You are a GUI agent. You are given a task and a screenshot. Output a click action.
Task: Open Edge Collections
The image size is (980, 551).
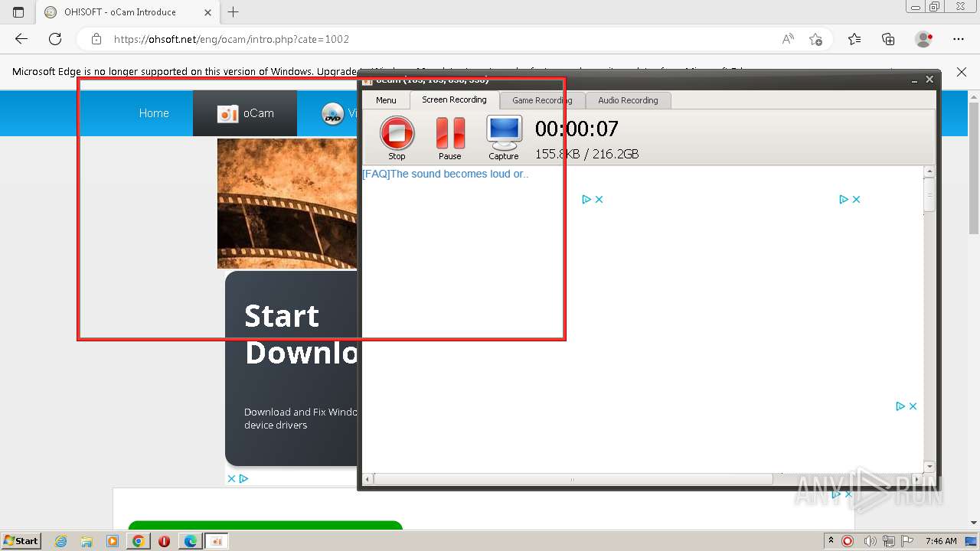[888, 39]
